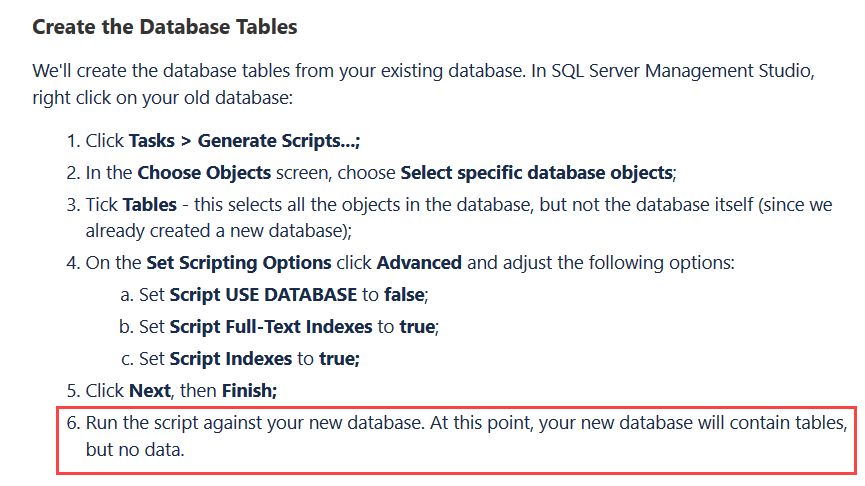Click the bold 'Finish;' word in step 5
Image resolution: width=865 pixels, height=486 pixels.
(249, 391)
